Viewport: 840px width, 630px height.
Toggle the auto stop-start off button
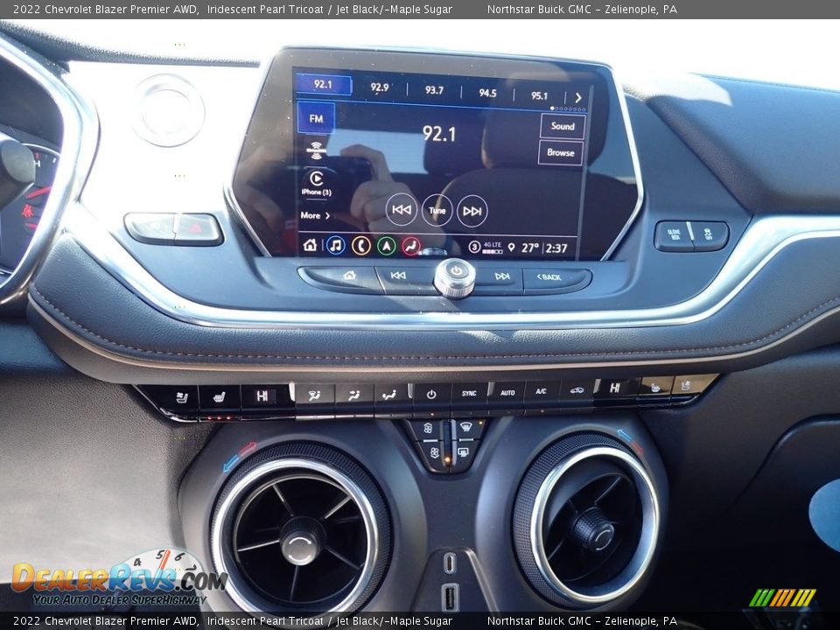pyautogui.click(x=709, y=234)
